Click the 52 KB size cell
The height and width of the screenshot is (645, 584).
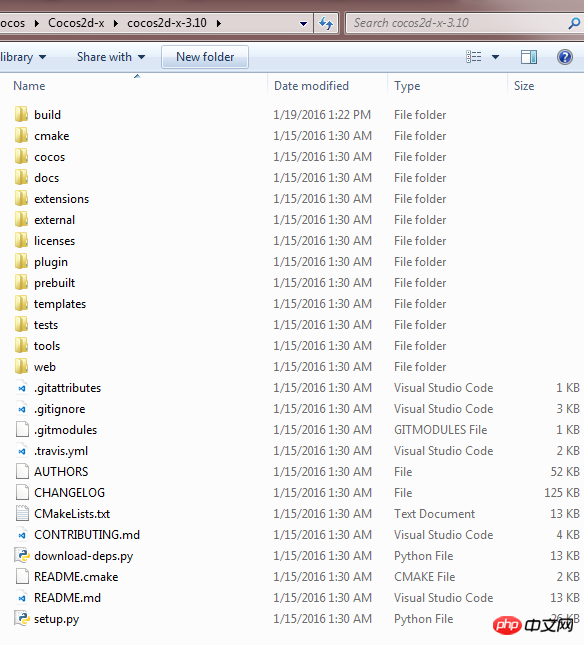click(565, 472)
